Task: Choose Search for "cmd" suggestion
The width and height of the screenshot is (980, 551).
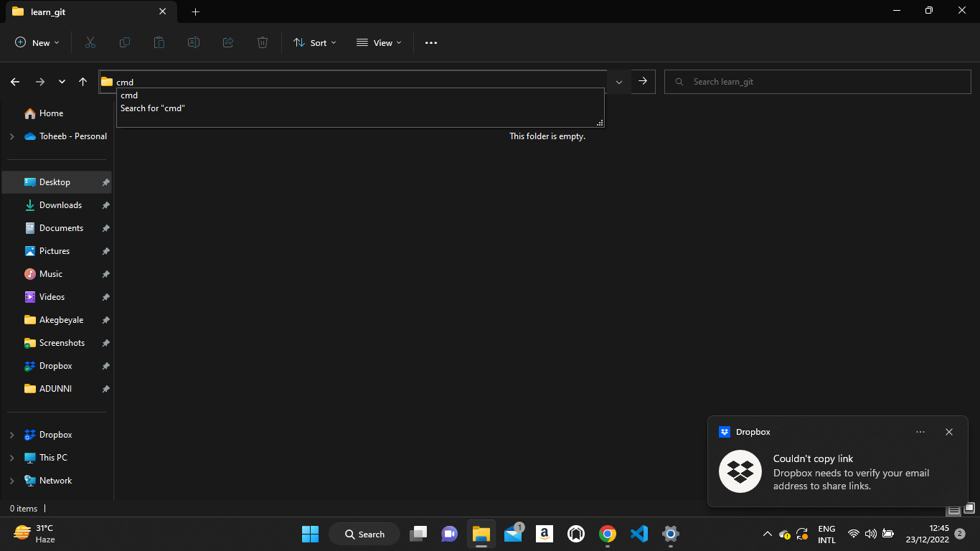Action: (360, 108)
